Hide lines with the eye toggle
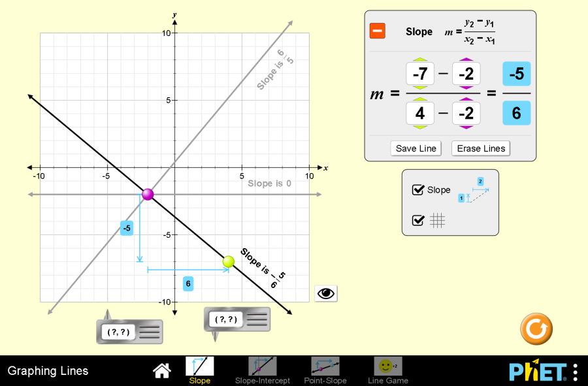This screenshot has width=588, height=386. click(326, 294)
